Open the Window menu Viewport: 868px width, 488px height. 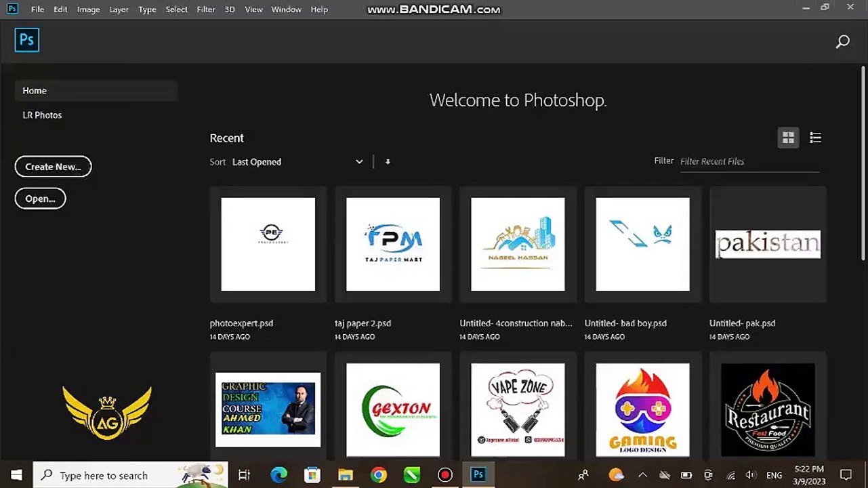(x=286, y=9)
